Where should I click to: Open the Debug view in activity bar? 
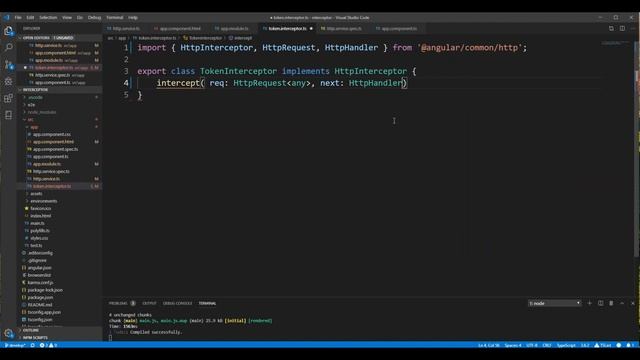point(8,81)
